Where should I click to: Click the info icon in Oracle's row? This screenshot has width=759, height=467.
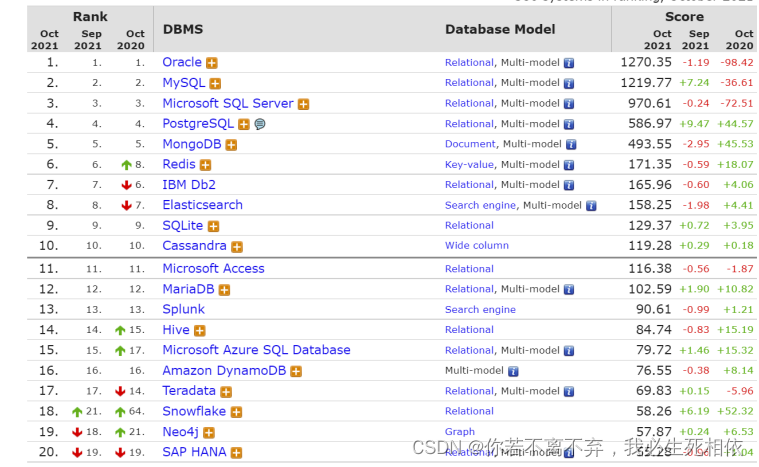tap(569, 63)
